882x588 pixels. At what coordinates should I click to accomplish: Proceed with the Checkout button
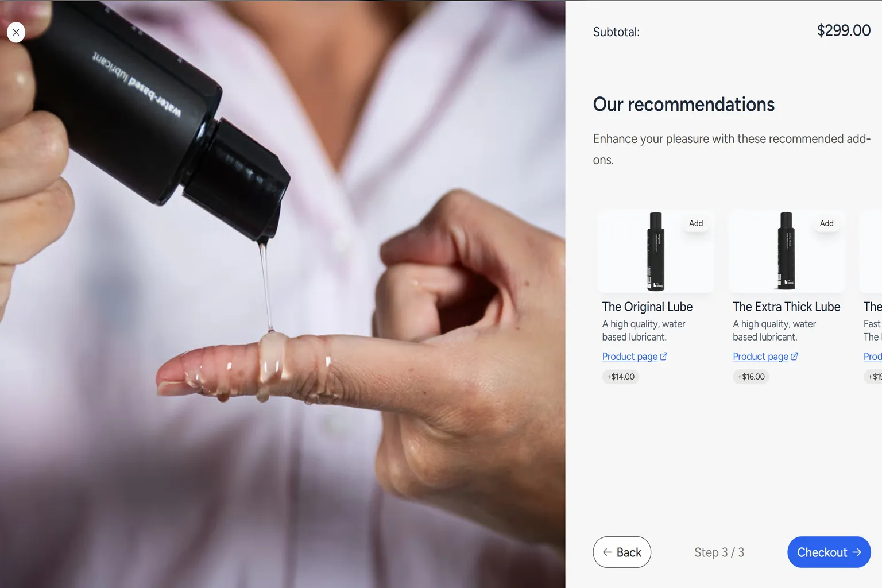[x=829, y=552]
